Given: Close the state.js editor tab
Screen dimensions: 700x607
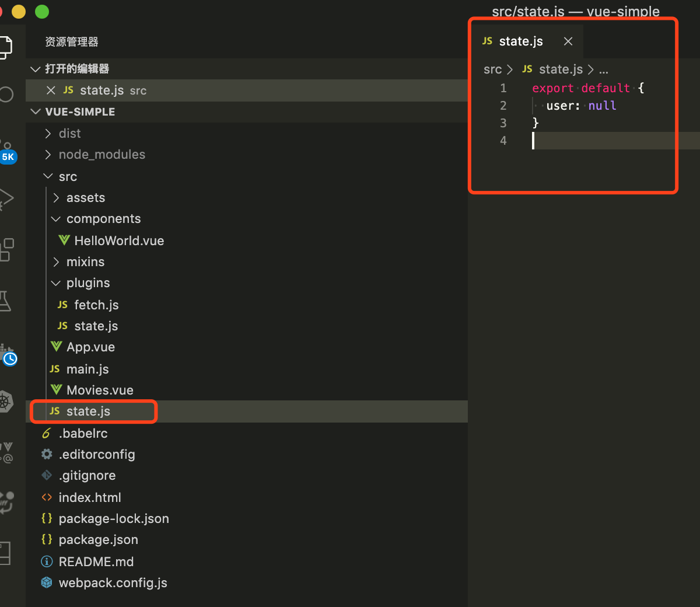Looking at the screenshot, I should [568, 41].
